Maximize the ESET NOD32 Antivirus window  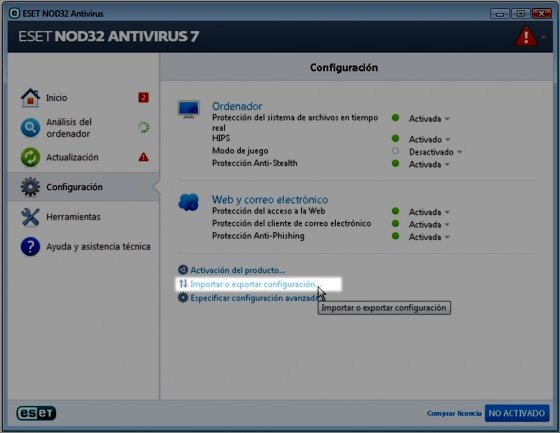[521, 14]
